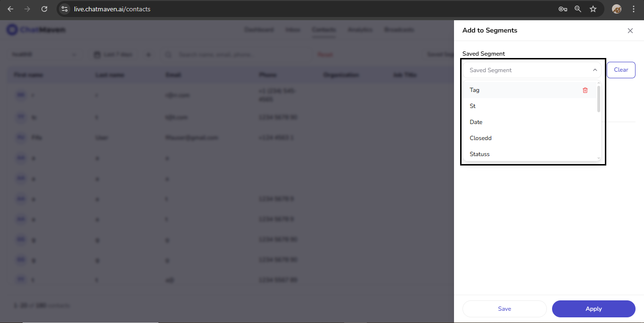Open the password manager key icon
This screenshot has width=644, height=323.
click(563, 8)
